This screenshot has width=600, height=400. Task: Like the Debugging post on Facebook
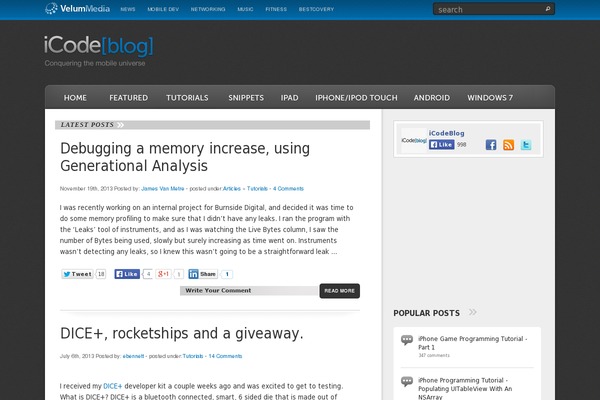pyautogui.click(x=127, y=274)
